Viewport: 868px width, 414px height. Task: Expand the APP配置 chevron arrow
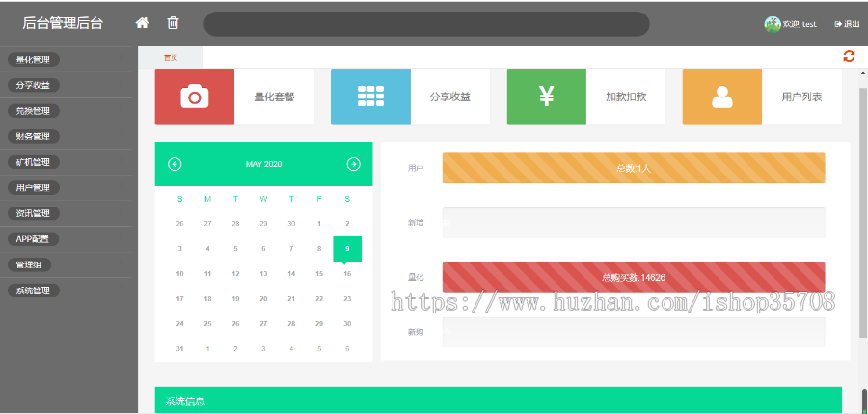(122, 237)
